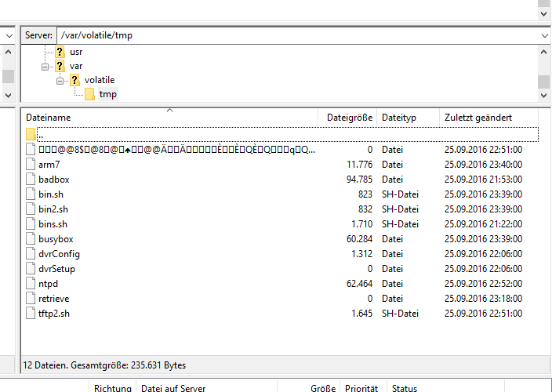Collapse the var tree node
Viewport: 552px width, 392px height.
[x=45, y=66]
